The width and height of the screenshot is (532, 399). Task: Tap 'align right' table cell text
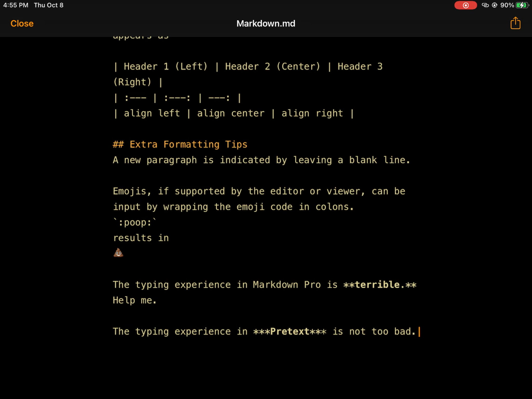point(312,113)
